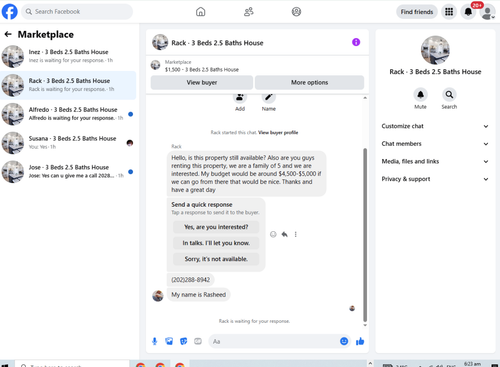
Task: Go back with the Marketplace arrow
Action: pos(8,34)
